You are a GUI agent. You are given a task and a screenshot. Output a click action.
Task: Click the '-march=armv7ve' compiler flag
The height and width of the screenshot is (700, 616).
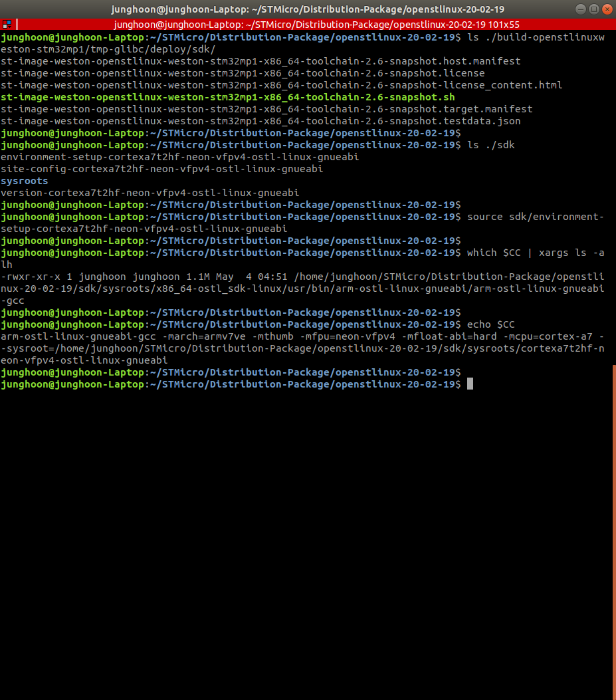tap(203, 336)
